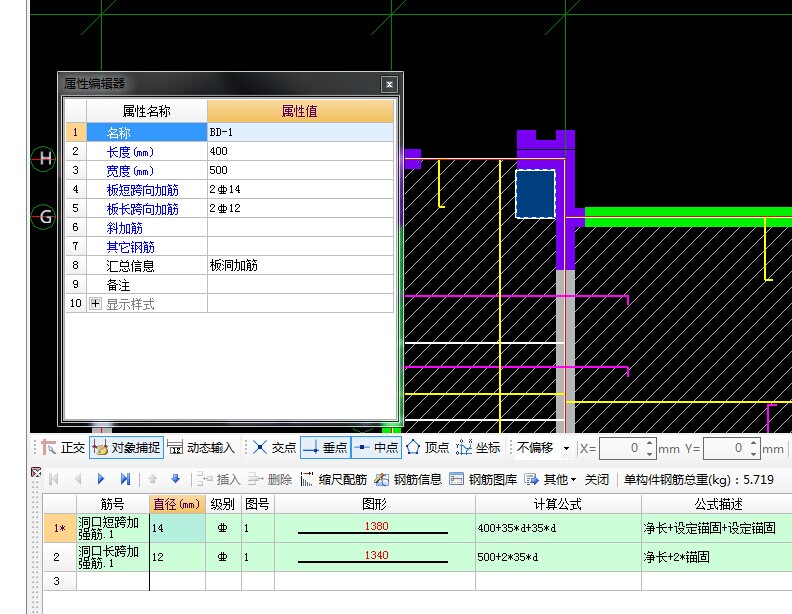Image resolution: width=792 pixels, height=614 pixels.
Task: Expand the 显示样式 row
Action: click(95, 303)
